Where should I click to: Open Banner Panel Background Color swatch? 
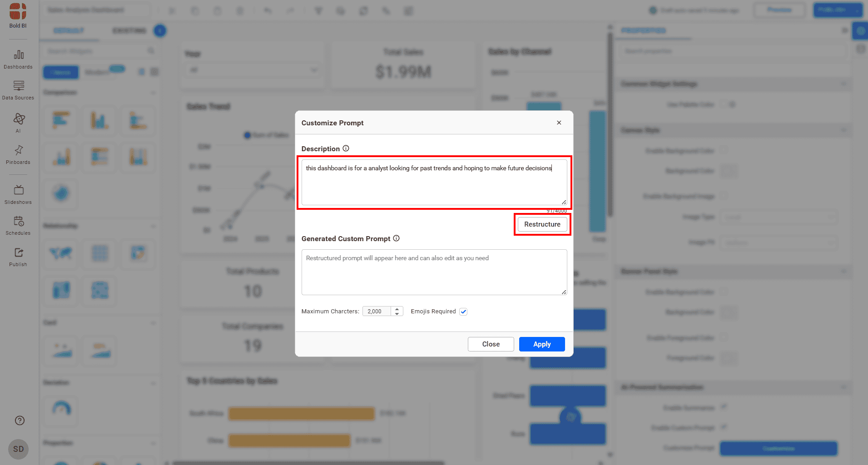(x=729, y=312)
